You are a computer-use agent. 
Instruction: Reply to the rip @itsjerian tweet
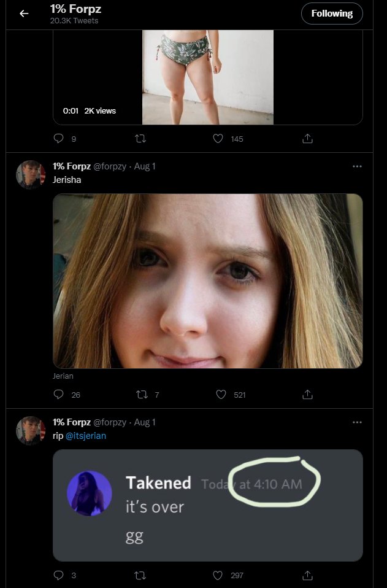tap(59, 575)
